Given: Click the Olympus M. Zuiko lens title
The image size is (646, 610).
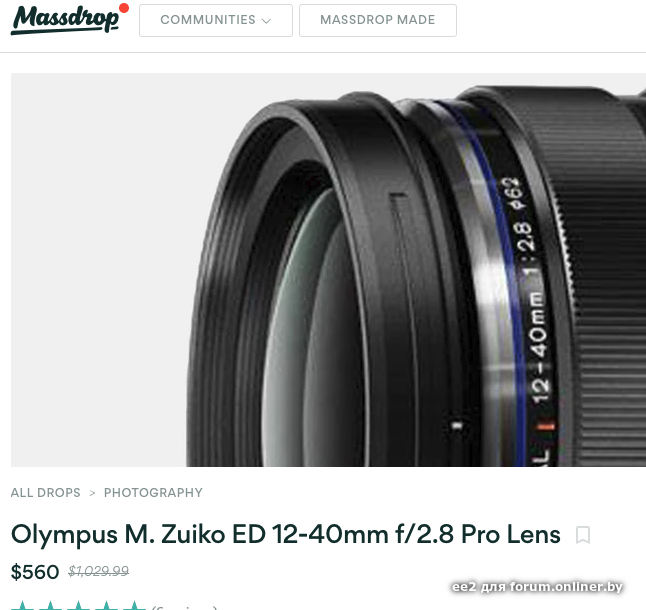Looking at the screenshot, I should click(286, 534).
